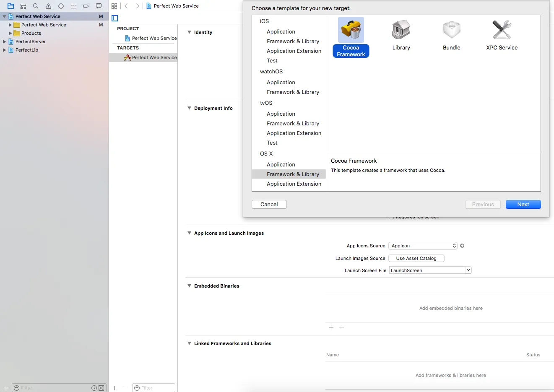
Task: Select Test under tvOS
Action: pos(272,143)
